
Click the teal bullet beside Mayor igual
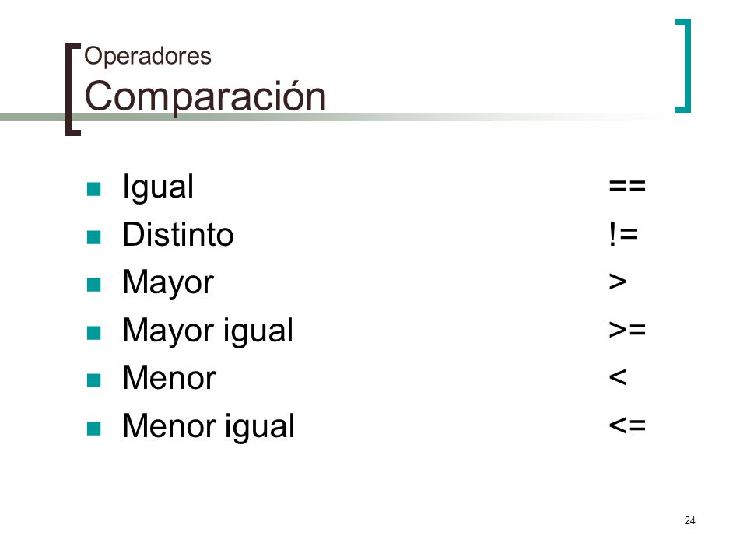(94, 333)
